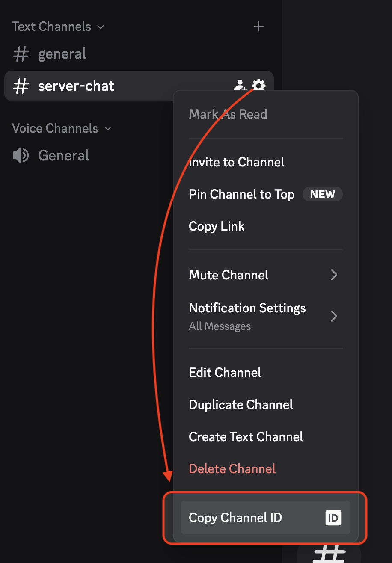Screen dimensions: 392x563
Task: Collapse the Text Channels category
Action: coord(58,27)
